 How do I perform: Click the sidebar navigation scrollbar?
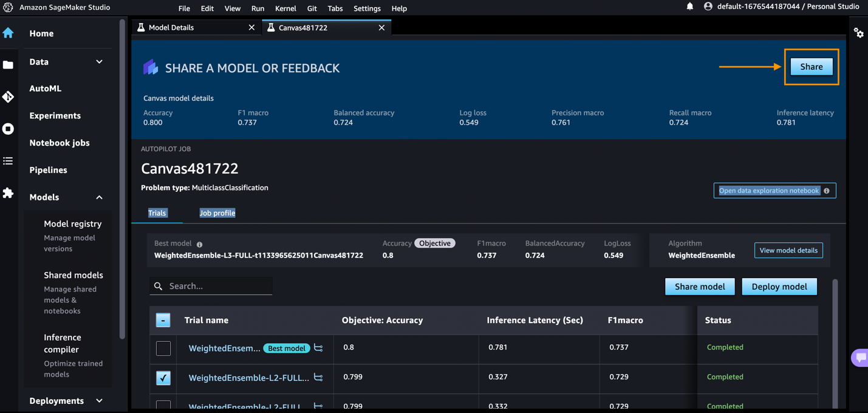pyautogui.click(x=123, y=179)
